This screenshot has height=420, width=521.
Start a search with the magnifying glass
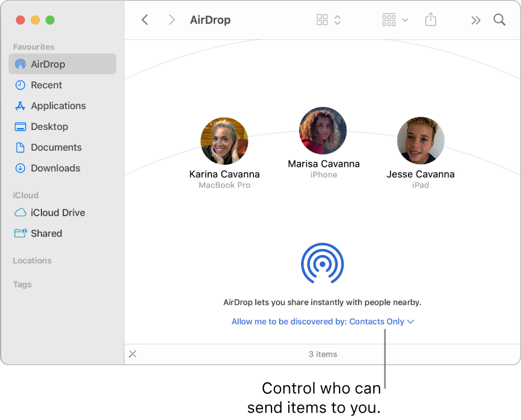tap(499, 20)
